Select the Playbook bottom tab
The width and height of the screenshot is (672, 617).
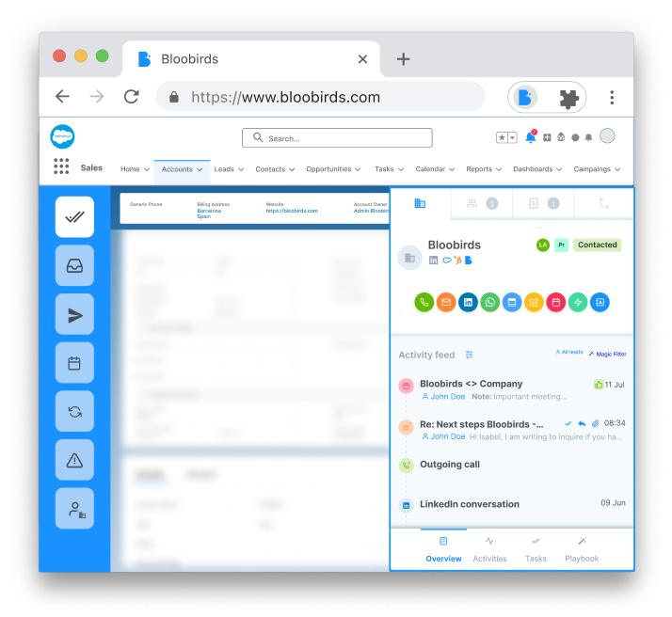(x=582, y=550)
